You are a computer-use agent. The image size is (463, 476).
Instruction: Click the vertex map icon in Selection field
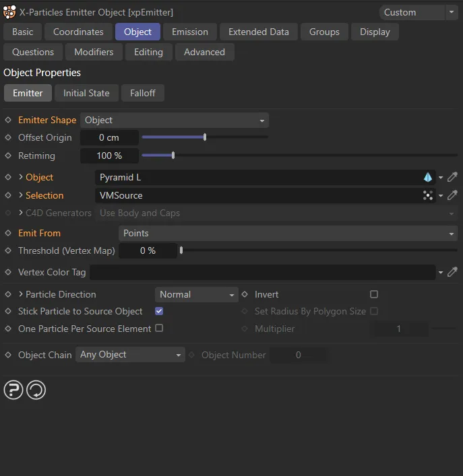[x=428, y=195]
